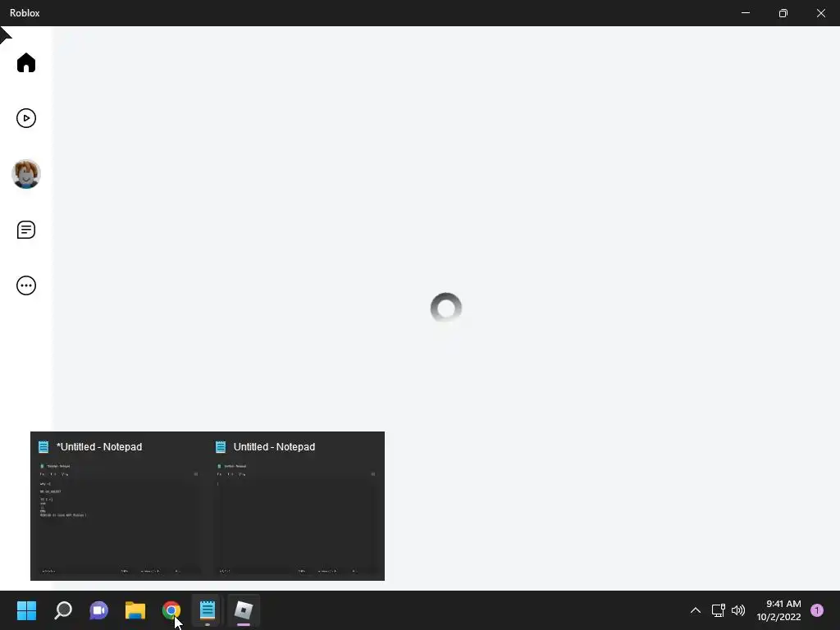
Task: Show hidden system tray icons
Action: (696, 610)
